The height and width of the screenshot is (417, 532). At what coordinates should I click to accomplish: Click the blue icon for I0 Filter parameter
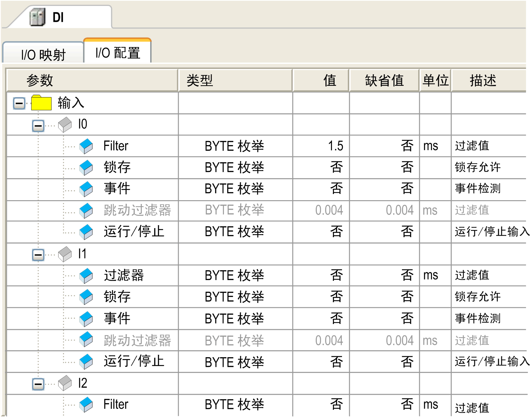point(86,146)
